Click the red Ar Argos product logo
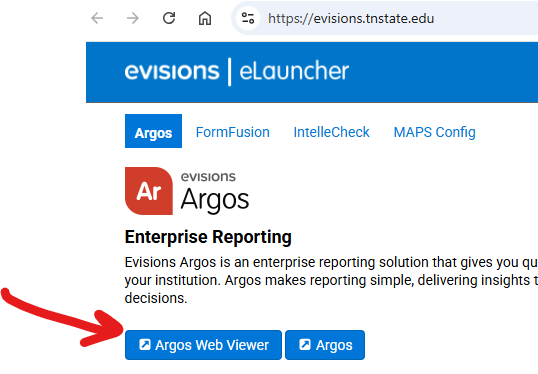Viewport: 538px width, 374px height. click(149, 191)
